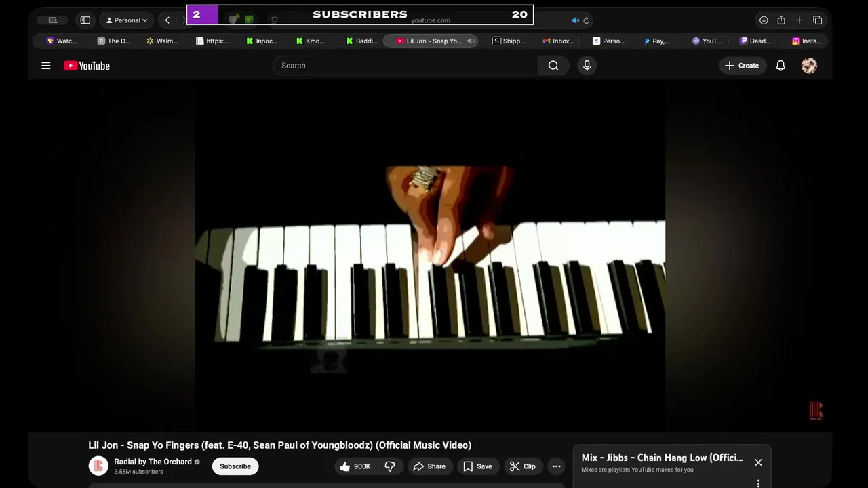The height and width of the screenshot is (488, 868).
Task: Switch to the Walm... tab
Action: pos(163,41)
